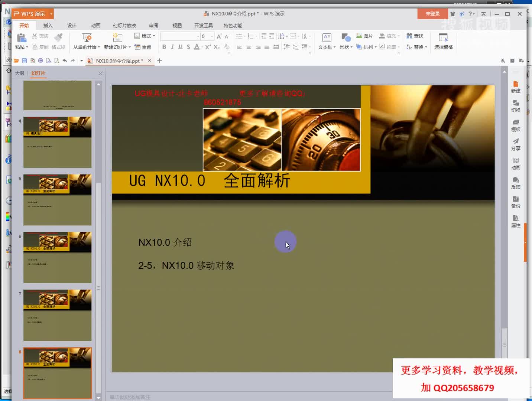532x401 pixels.
Task: Create a new slide with 新建幻灯片
Action: click(x=116, y=41)
